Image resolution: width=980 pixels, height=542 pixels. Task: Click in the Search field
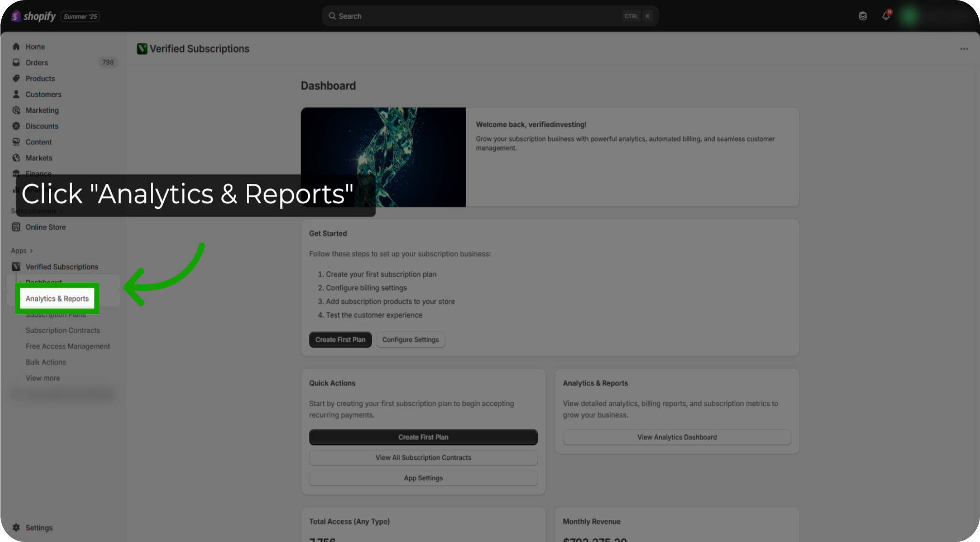click(490, 16)
